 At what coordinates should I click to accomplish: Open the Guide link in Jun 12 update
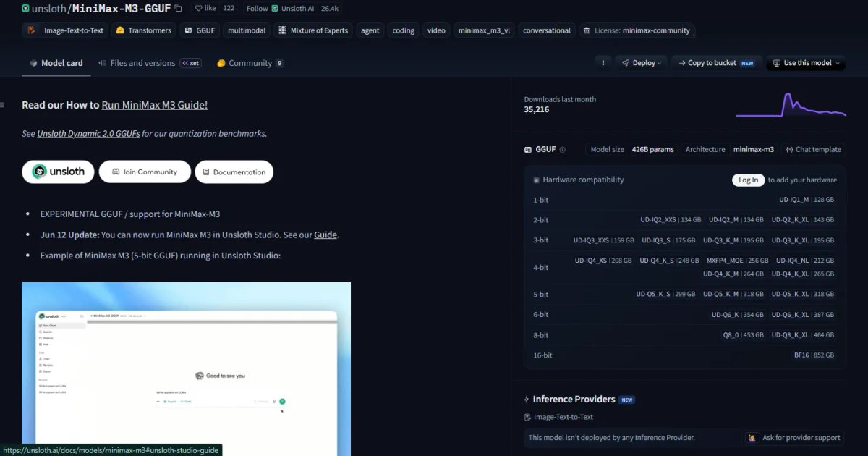click(x=325, y=235)
